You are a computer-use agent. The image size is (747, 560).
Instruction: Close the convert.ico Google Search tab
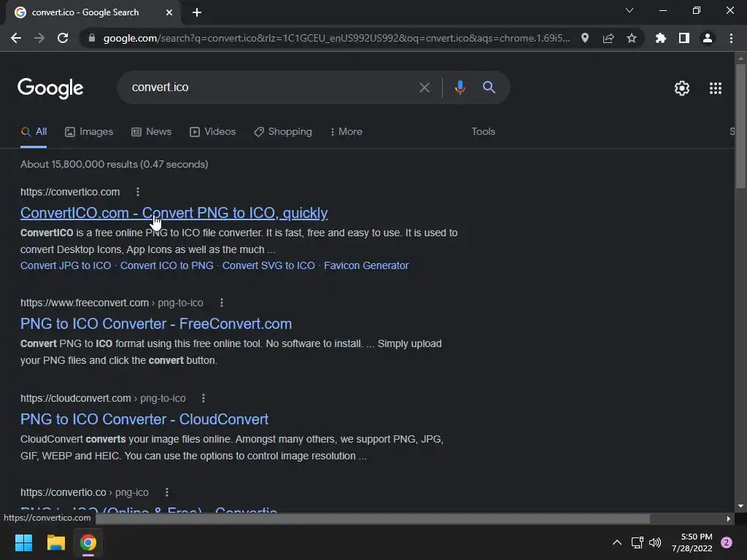click(x=169, y=12)
